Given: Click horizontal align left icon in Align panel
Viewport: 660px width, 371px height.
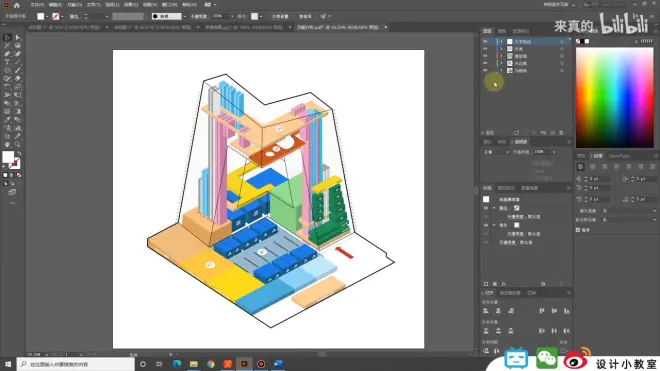Looking at the screenshot, I should tap(486, 311).
